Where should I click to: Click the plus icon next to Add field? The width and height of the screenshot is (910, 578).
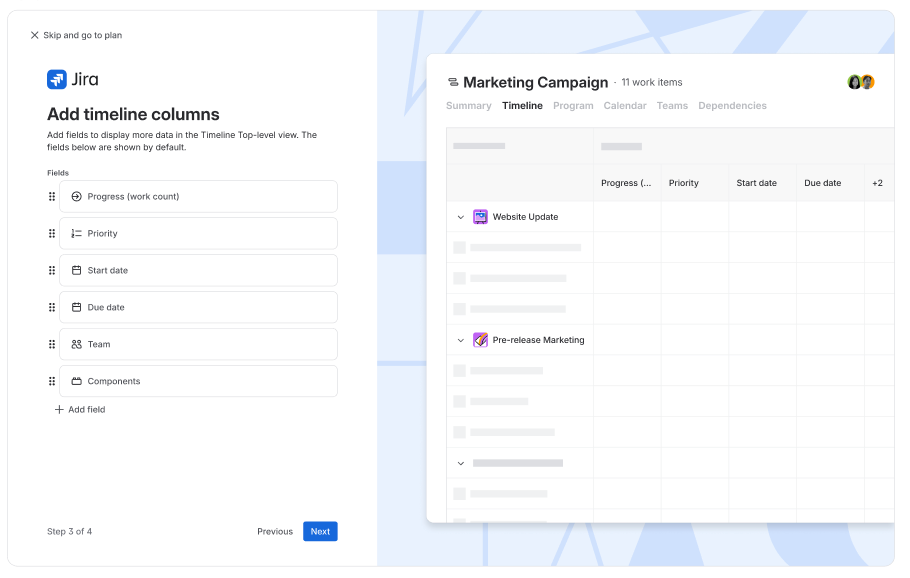coord(59,410)
